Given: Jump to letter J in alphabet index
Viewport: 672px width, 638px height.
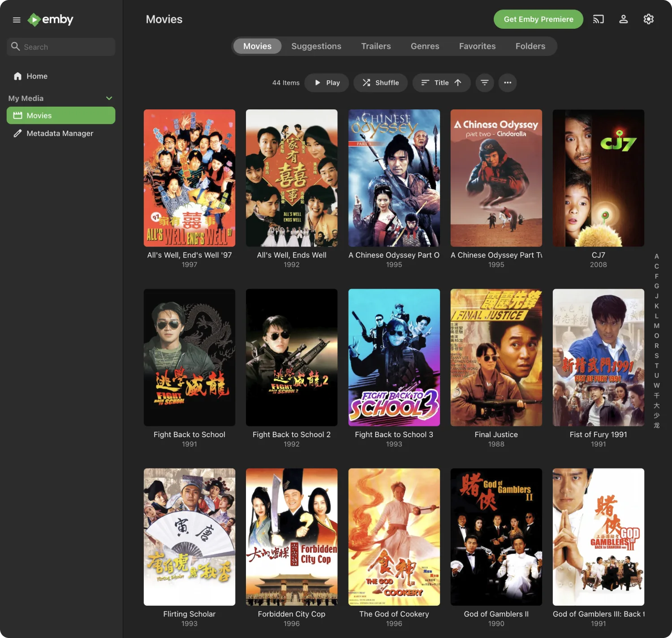Looking at the screenshot, I should 657,296.
